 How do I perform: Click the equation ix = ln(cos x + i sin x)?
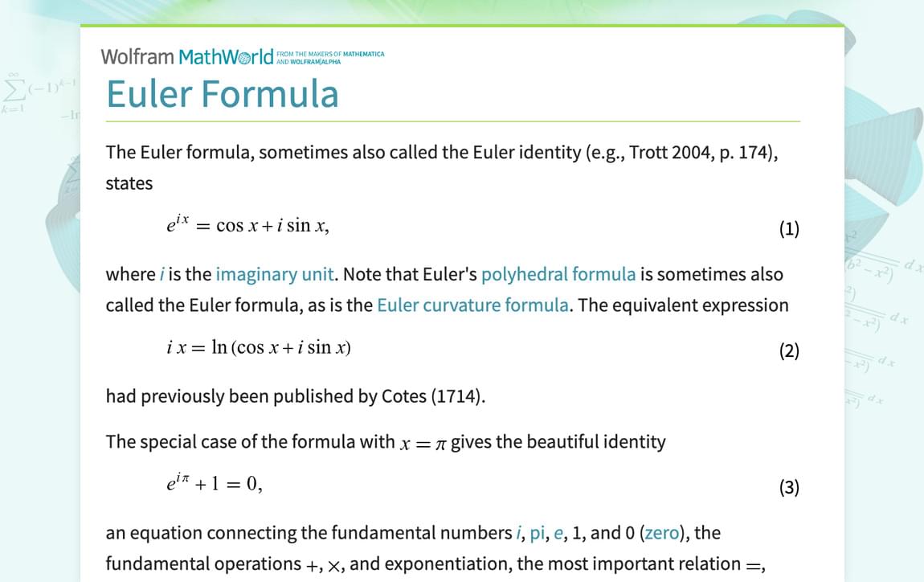point(258,348)
